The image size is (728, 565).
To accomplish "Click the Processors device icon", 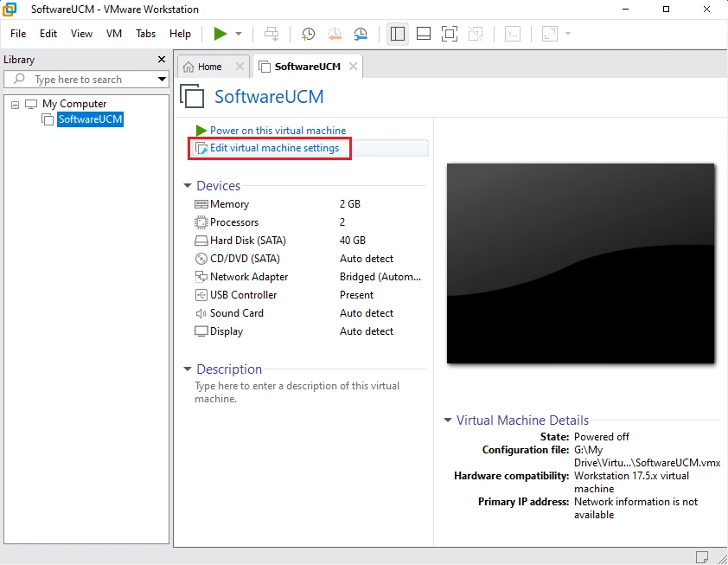I will [x=201, y=222].
